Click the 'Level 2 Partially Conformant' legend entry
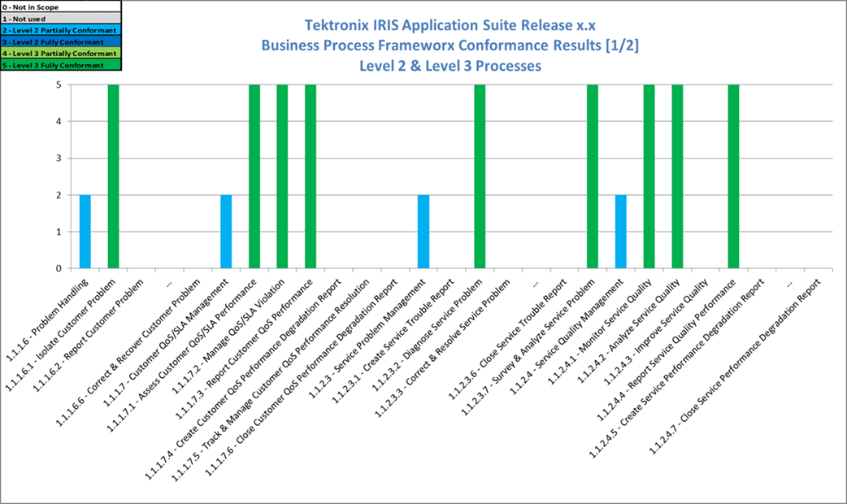Viewport: 847px width, 504px height. click(60, 30)
